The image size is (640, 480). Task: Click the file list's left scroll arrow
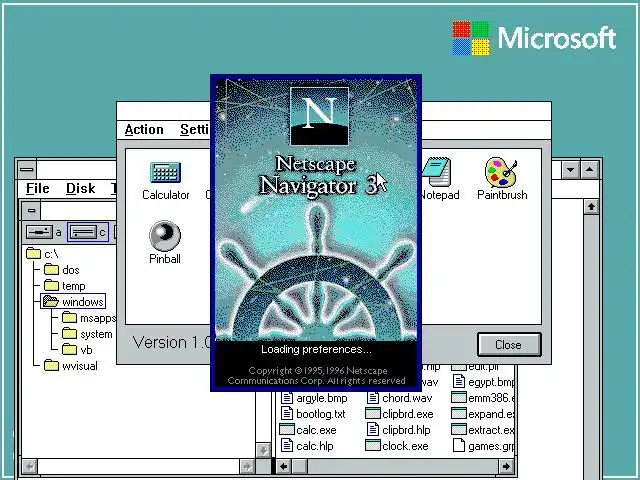point(284,466)
